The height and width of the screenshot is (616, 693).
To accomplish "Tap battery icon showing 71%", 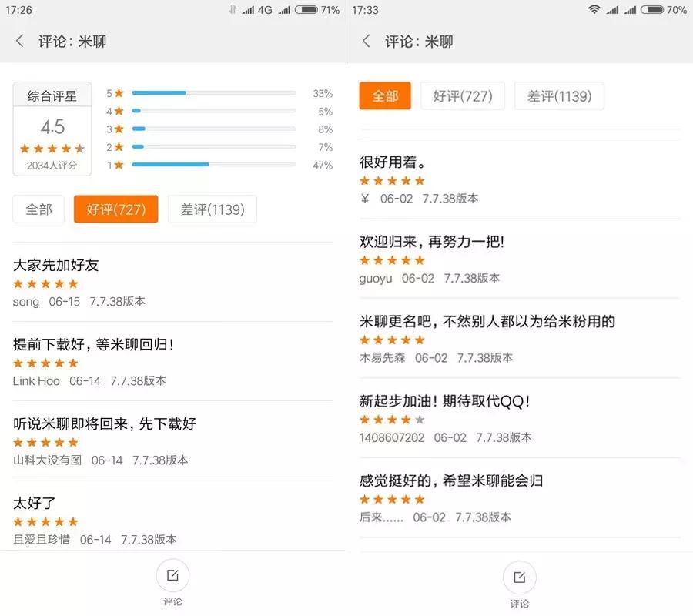I will click(306, 10).
